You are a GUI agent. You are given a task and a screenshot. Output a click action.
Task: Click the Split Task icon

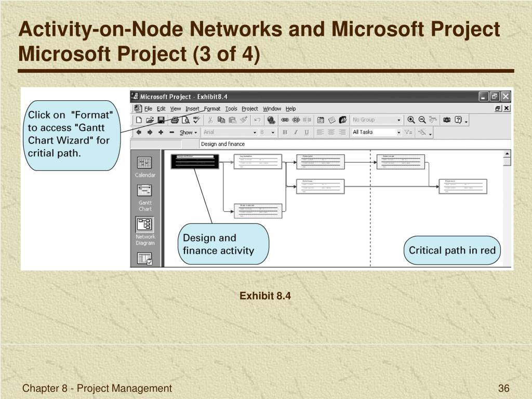(307, 120)
